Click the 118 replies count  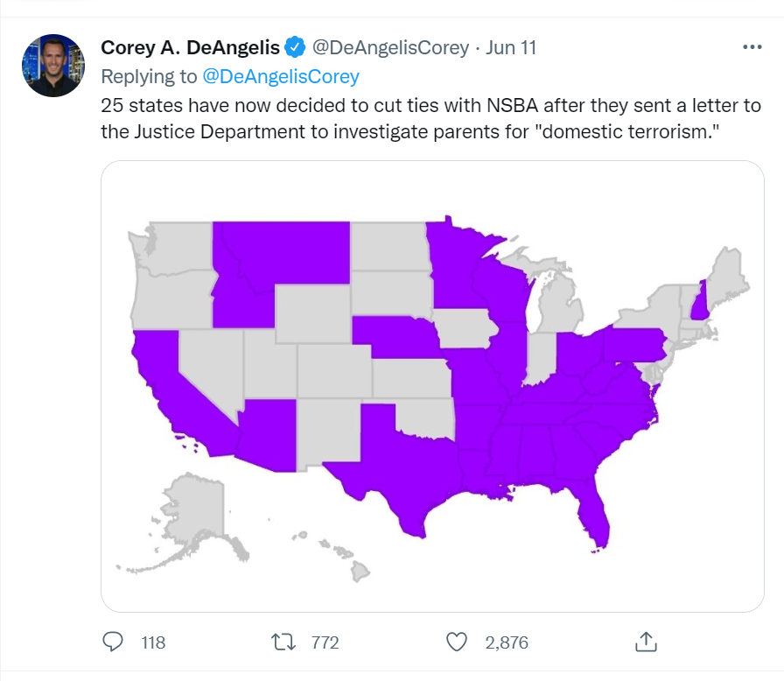point(153,642)
